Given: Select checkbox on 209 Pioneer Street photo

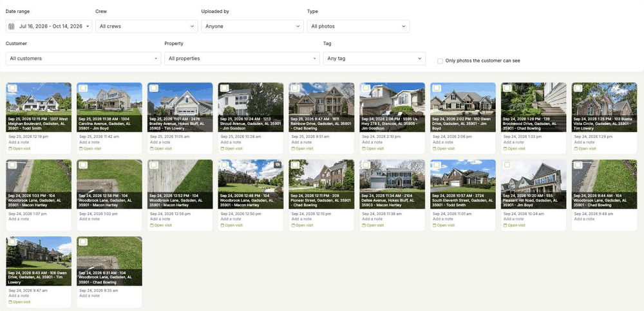Looking at the screenshot, I should [x=296, y=165].
